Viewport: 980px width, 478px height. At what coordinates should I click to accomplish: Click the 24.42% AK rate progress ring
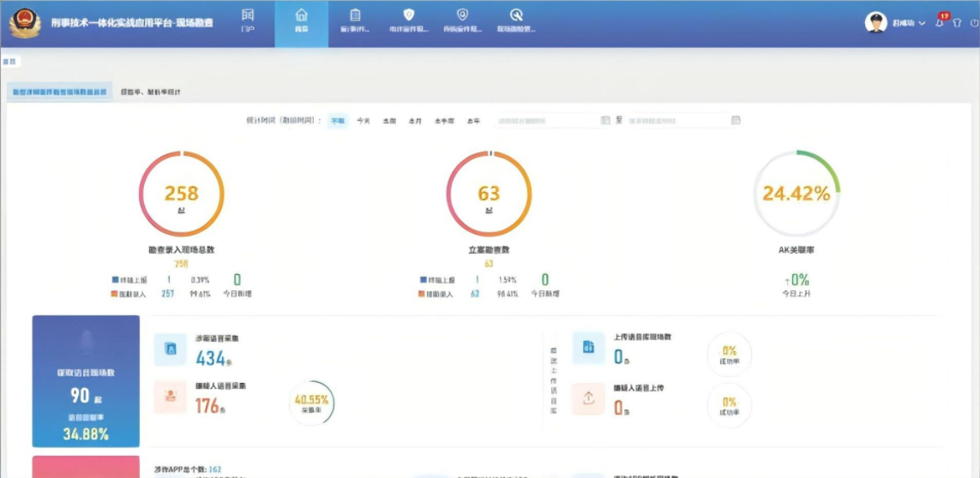797,194
